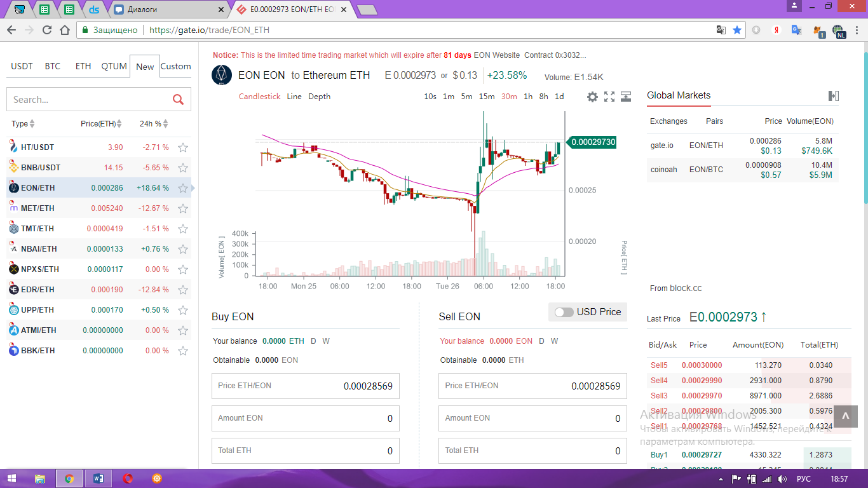
Task: Sort the market list by 24h %
Action: pyautogui.click(x=154, y=124)
